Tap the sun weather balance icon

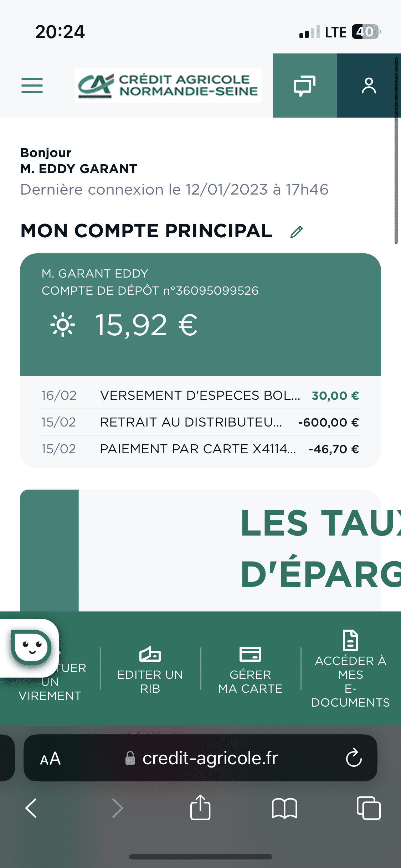tap(63, 325)
